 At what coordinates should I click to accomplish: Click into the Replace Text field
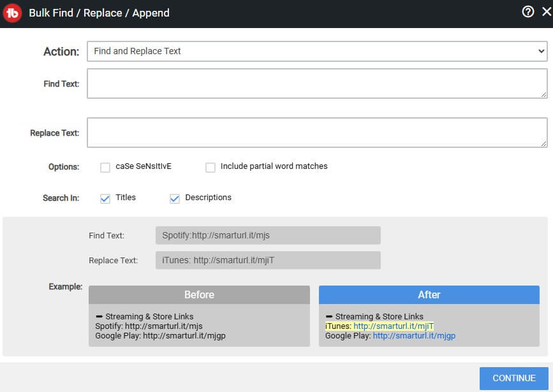(317, 133)
